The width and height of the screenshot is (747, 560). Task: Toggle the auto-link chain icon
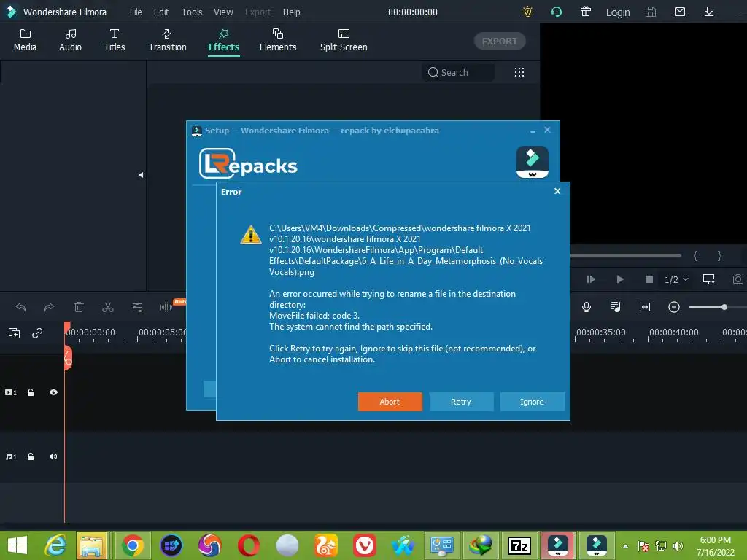coord(37,333)
